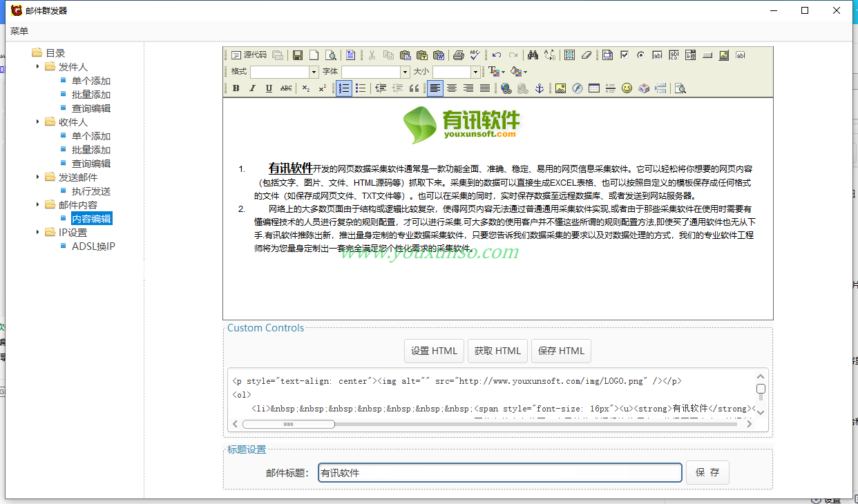Collapse the 发送邮件 tree node
The image size is (858, 504).
click(x=37, y=177)
